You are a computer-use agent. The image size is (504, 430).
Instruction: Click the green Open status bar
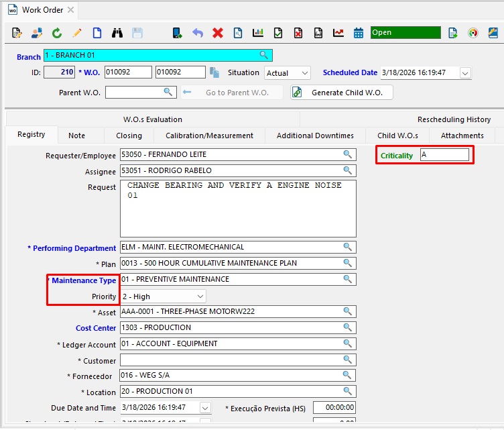pyautogui.click(x=405, y=32)
